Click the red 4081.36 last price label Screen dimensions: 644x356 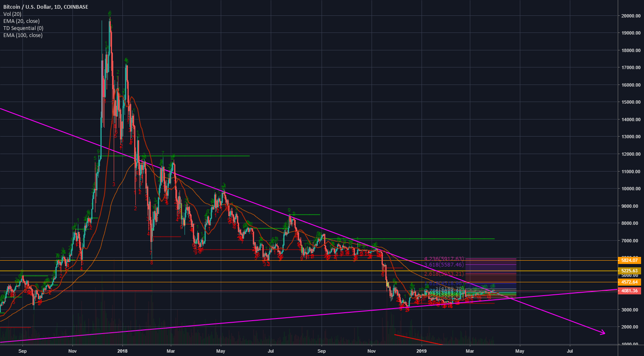(x=629, y=291)
